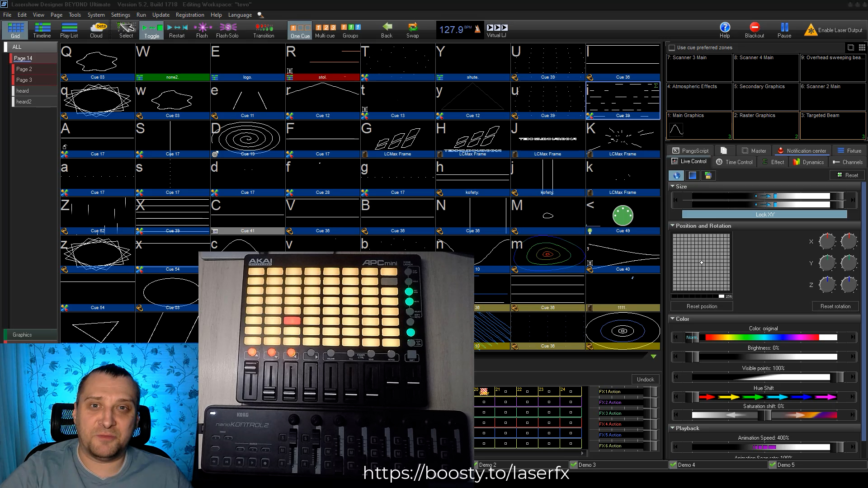Open the Cloud beta tool
Image resolution: width=868 pixels, height=488 pixels.
pyautogui.click(x=96, y=30)
